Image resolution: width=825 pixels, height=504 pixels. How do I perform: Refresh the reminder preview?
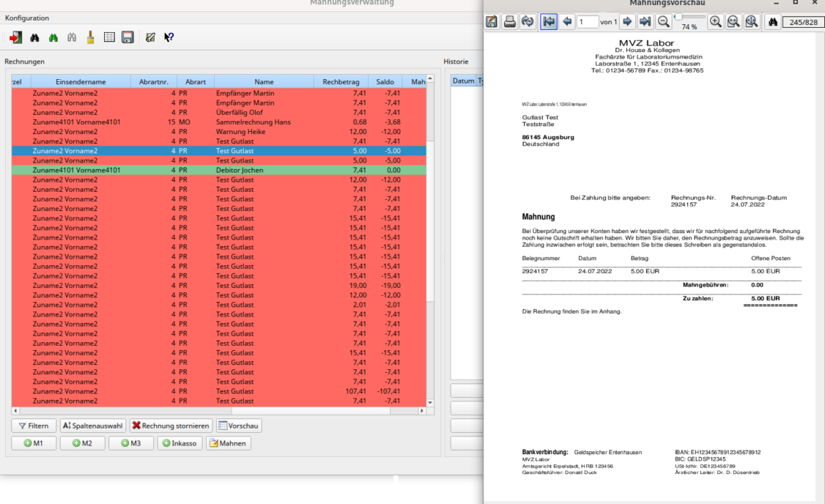(527, 22)
